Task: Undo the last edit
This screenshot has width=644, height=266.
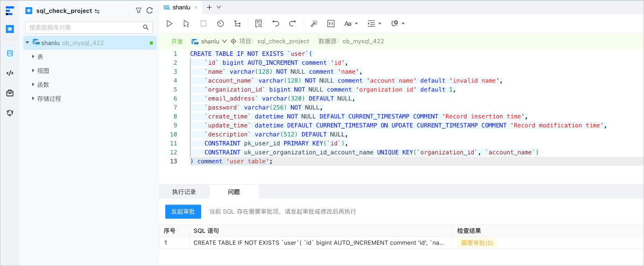Action: [x=276, y=23]
